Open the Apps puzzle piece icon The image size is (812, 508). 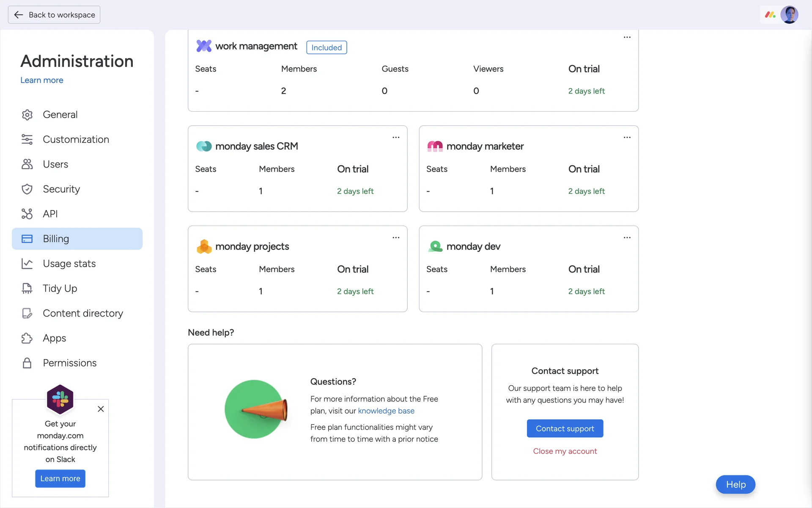[x=27, y=338]
